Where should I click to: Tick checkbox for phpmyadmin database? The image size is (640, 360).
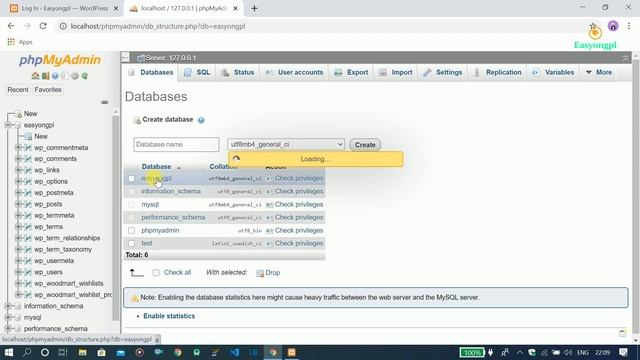131,231
